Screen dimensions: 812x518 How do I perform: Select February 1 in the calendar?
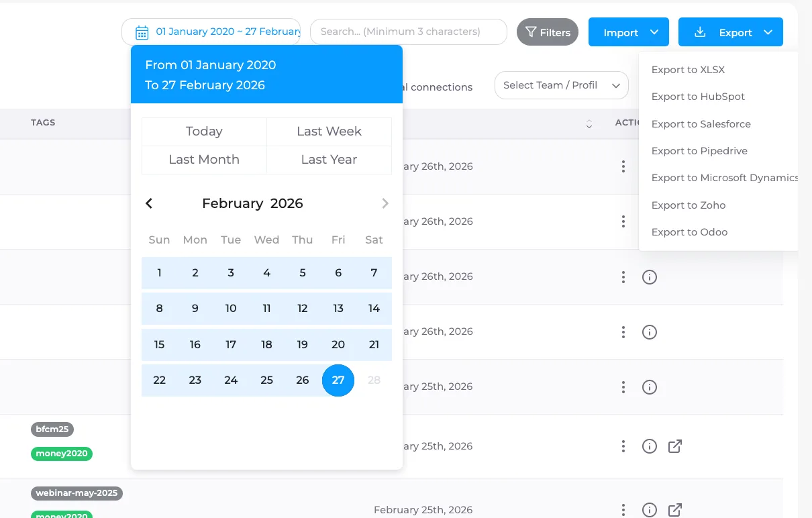[x=159, y=272]
